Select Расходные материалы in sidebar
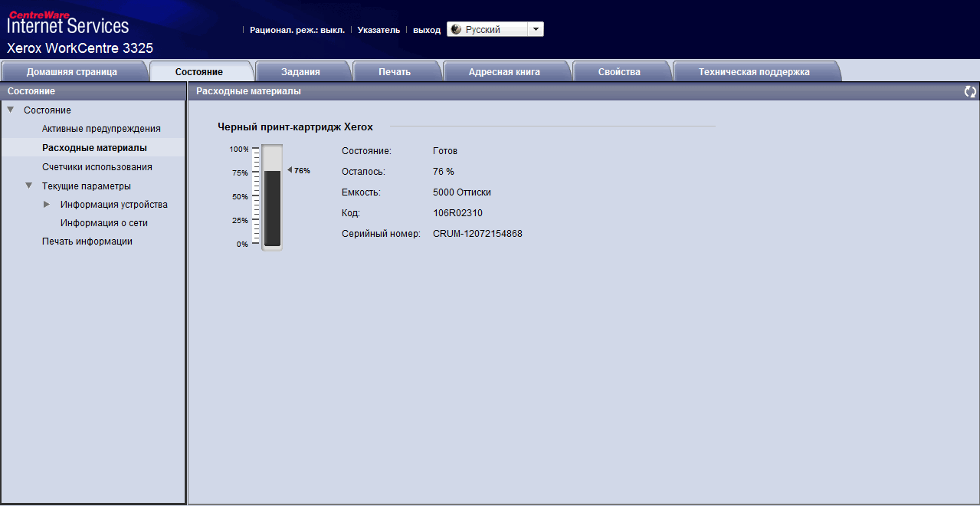980x506 pixels. coord(94,147)
